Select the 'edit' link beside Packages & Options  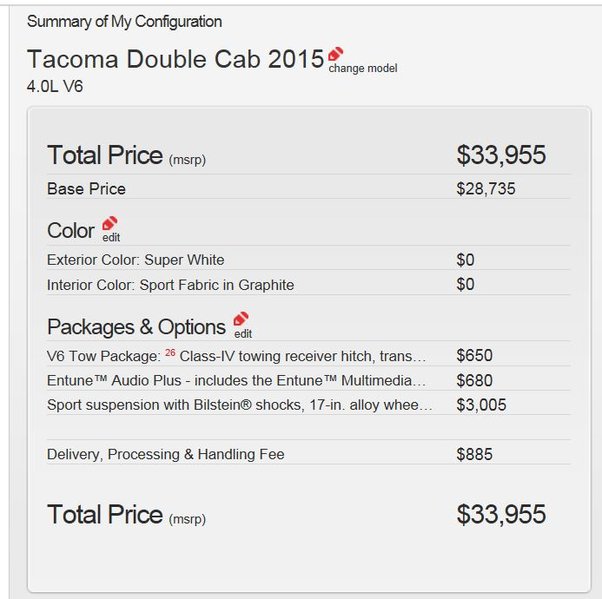(x=243, y=334)
